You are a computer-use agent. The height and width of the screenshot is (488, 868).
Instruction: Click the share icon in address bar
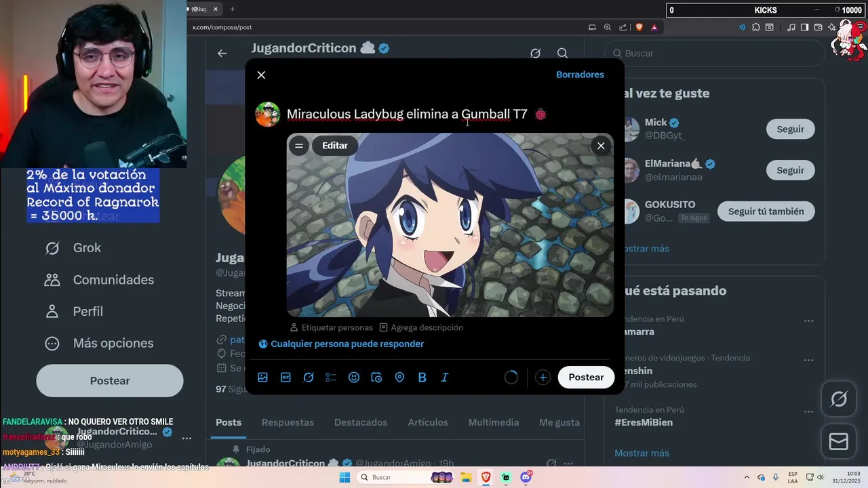pyautogui.click(x=623, y=27)
